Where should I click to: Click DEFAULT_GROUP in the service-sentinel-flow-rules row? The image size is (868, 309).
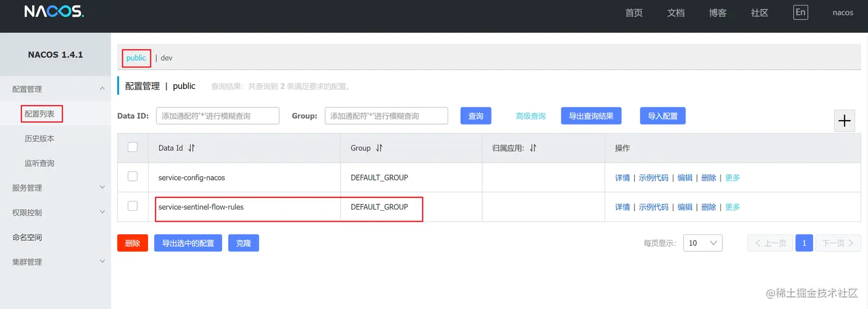(x=379, y=207)
